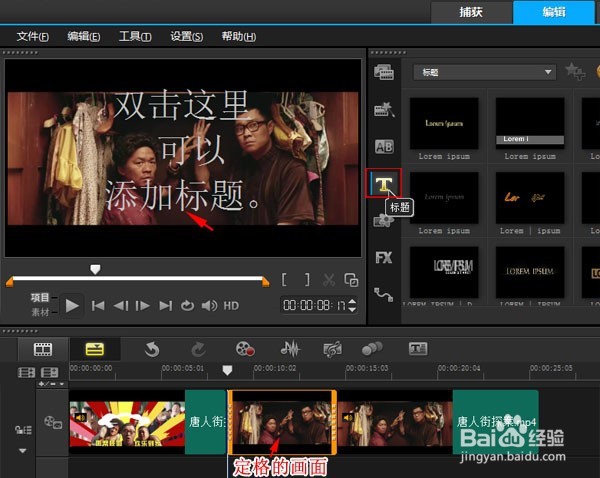The image size is (600, 478).
Task: Select the freeze-frame clip on timeline
Action: (x=282, y=423)
